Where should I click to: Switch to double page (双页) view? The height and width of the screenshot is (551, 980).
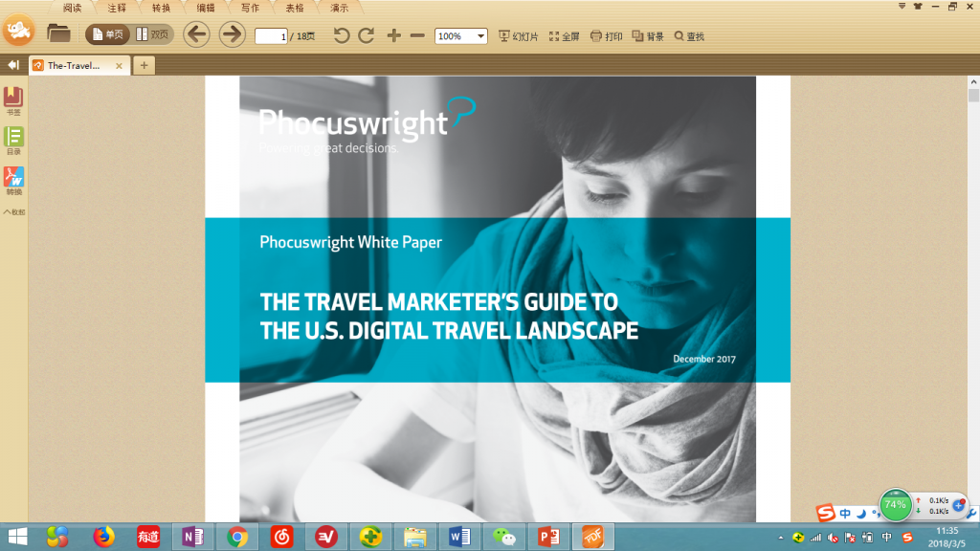(151, 35)
